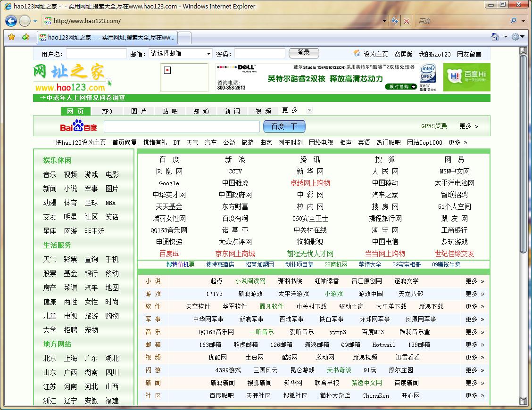This screenshot has height=410, width=532.
Task: Click the Baidu Hi banner image
Action: coord(467,77)
